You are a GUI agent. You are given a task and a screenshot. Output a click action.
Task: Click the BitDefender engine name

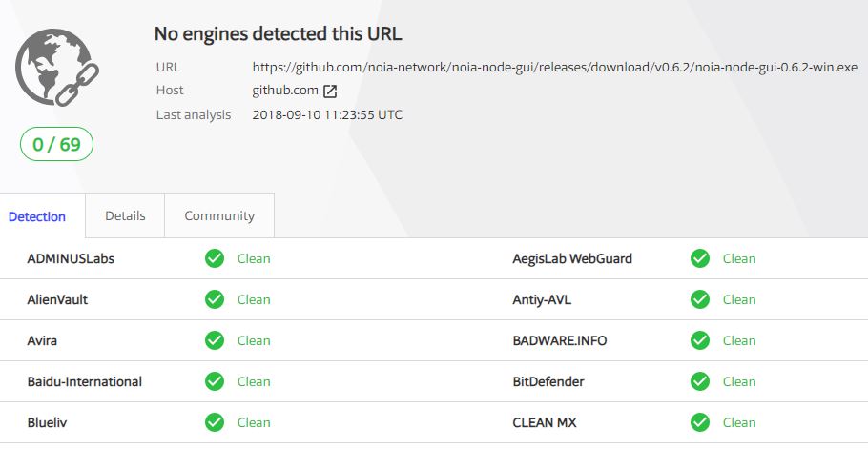548,381
